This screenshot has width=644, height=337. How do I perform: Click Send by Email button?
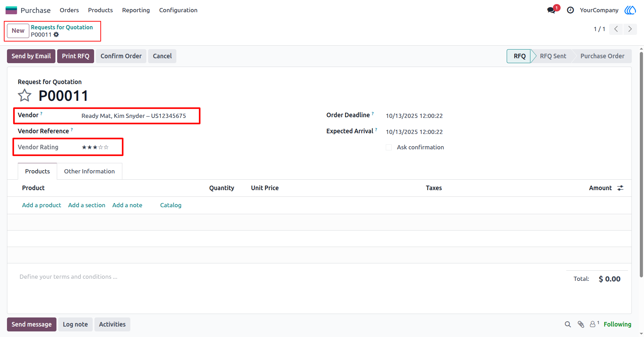pos(31,56)
